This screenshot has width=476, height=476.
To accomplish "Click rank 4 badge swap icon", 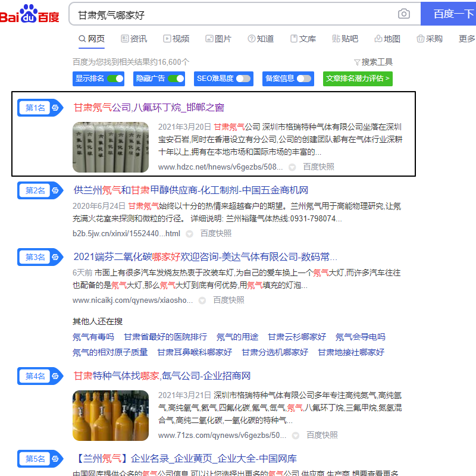I will (55, 376).
